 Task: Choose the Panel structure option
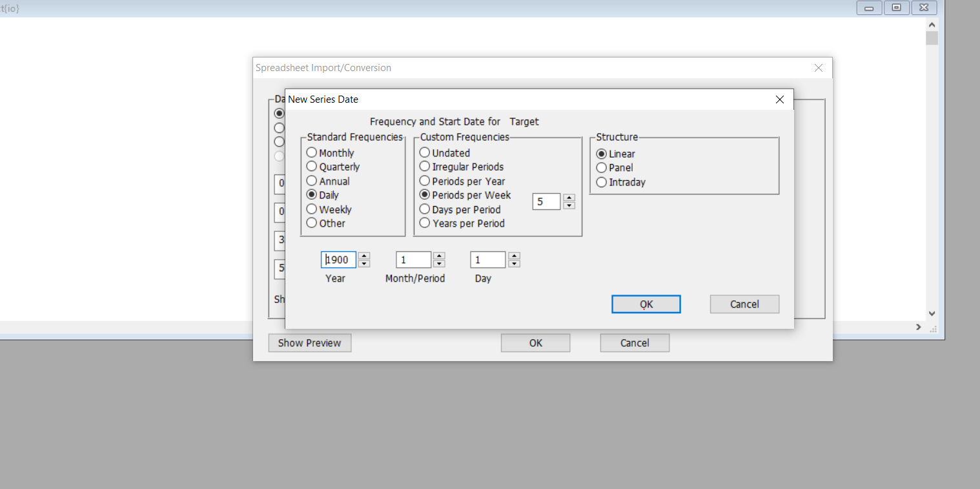pos(602,168)
